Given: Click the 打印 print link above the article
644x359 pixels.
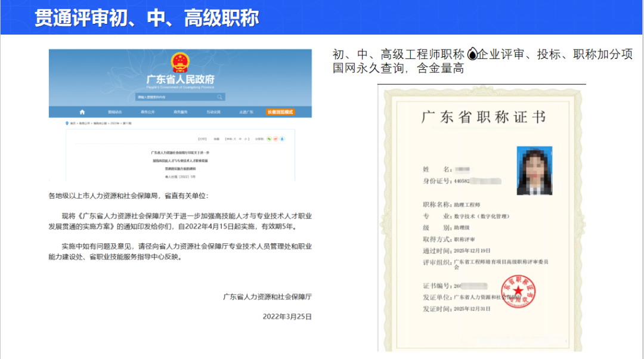Looking at the screenshot, I should point(203,139).
